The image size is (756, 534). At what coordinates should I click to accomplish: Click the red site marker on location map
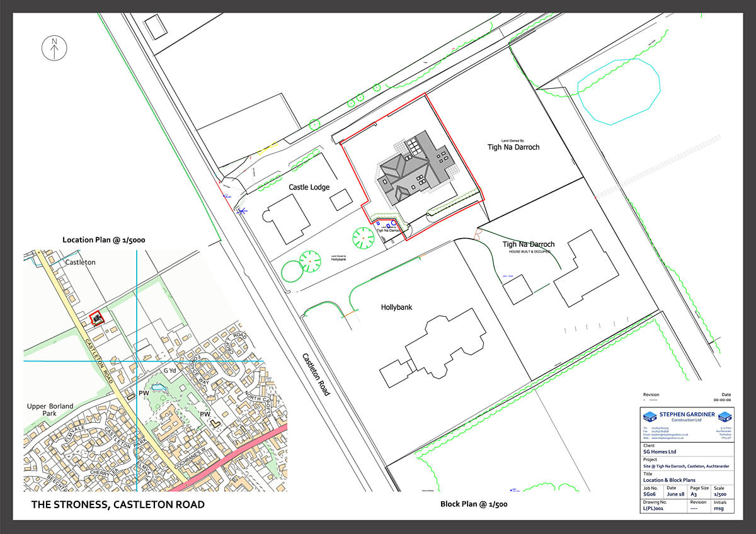[x=96, y=319]
